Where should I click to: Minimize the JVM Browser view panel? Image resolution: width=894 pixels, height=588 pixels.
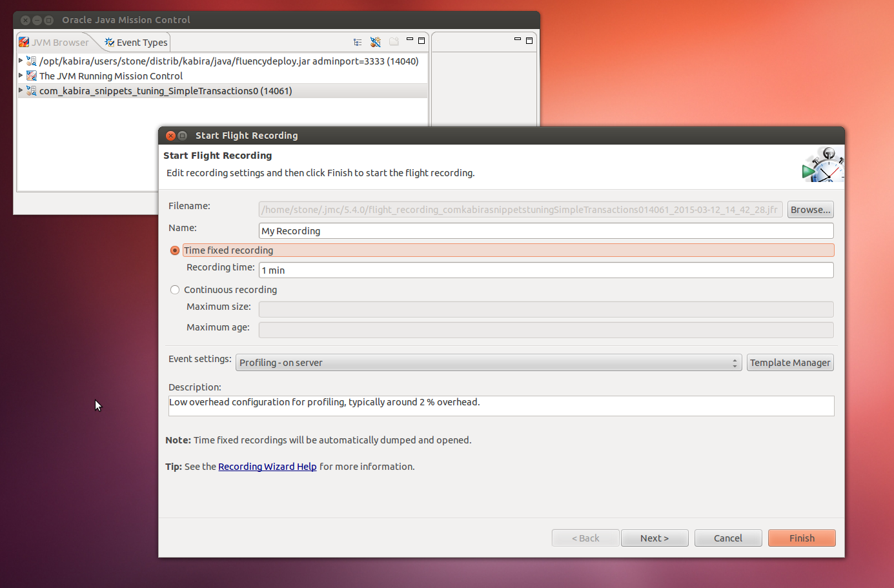click(409, 40)
